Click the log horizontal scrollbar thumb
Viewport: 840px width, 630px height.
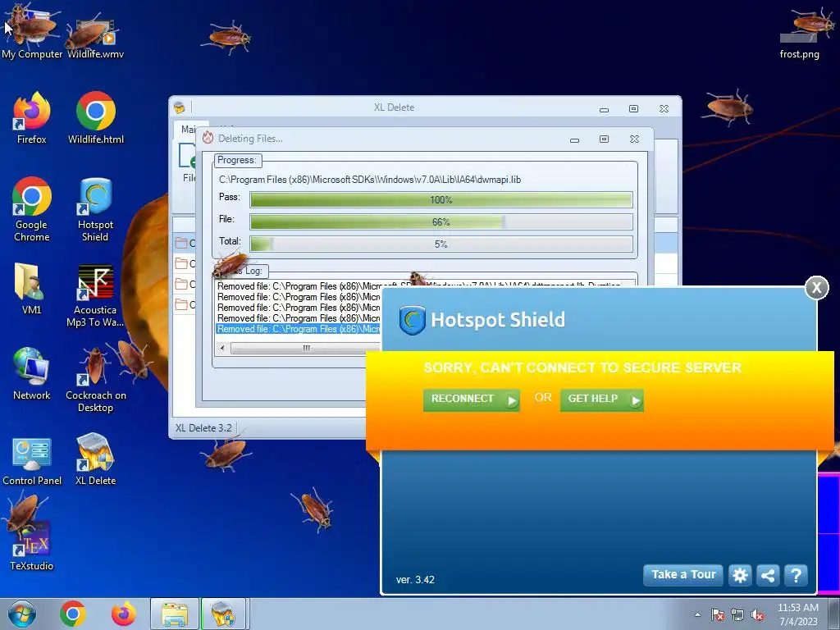(306, 348)
